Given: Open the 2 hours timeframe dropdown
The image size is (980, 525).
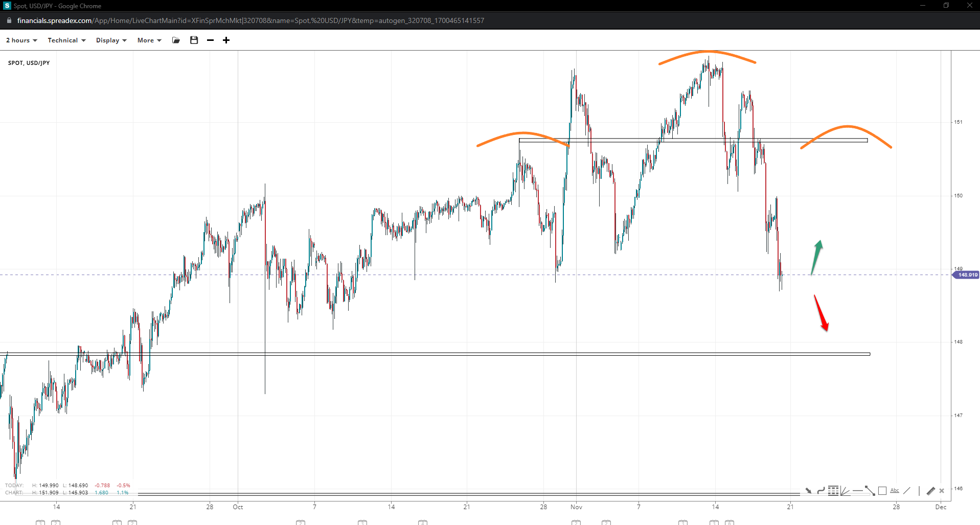Looking at the screenshot, I should (x=21, y=40).
